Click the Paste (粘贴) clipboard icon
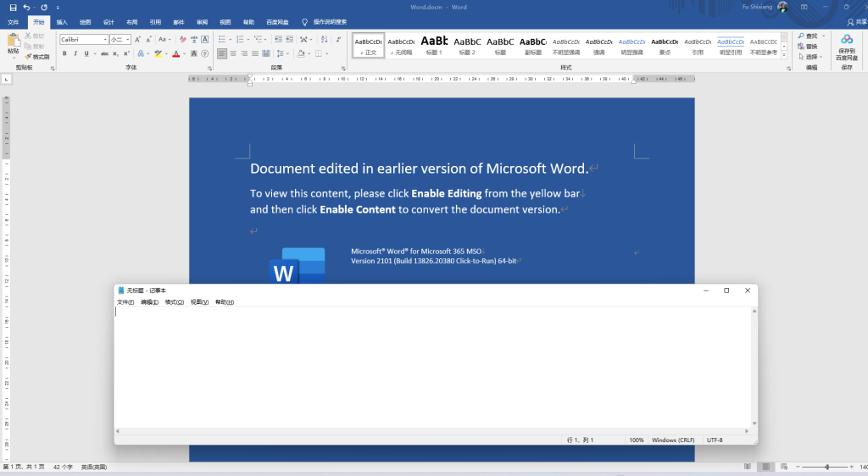 (13, 42)
